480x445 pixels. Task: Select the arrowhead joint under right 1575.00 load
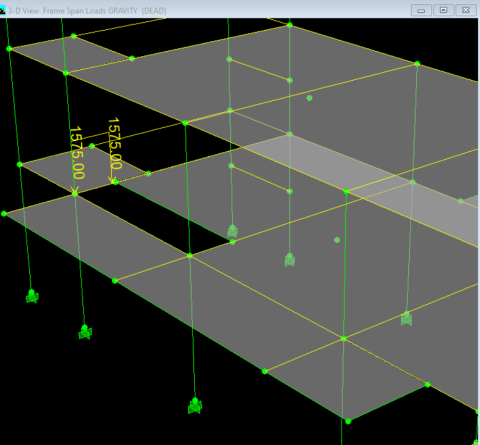(x=115, y=182)
